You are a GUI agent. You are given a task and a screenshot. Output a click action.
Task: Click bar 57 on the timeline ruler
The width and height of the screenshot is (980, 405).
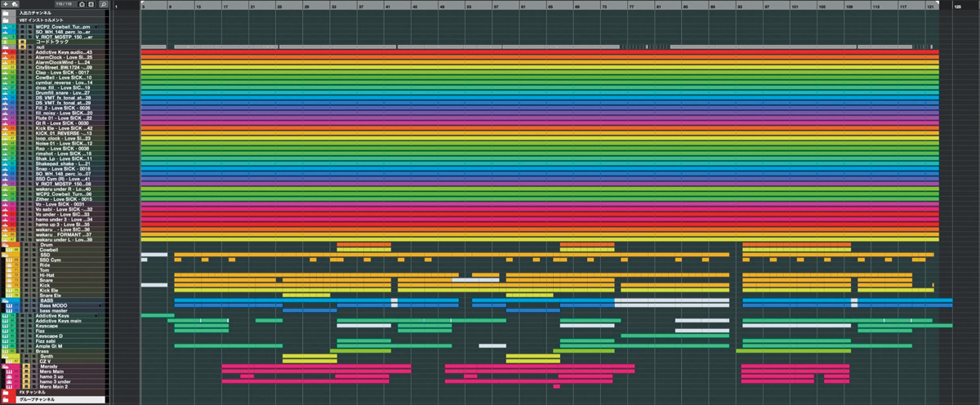495,5
